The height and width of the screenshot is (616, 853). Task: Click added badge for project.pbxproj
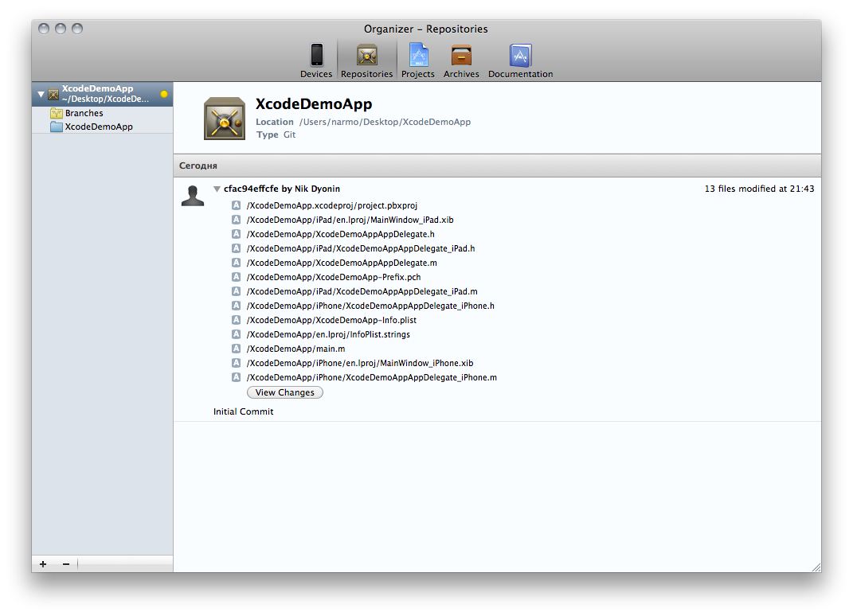(x=236, y=205)
